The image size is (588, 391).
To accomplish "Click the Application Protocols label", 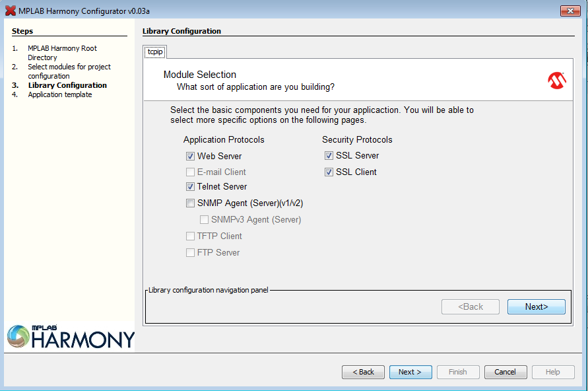I will point(224,139).
